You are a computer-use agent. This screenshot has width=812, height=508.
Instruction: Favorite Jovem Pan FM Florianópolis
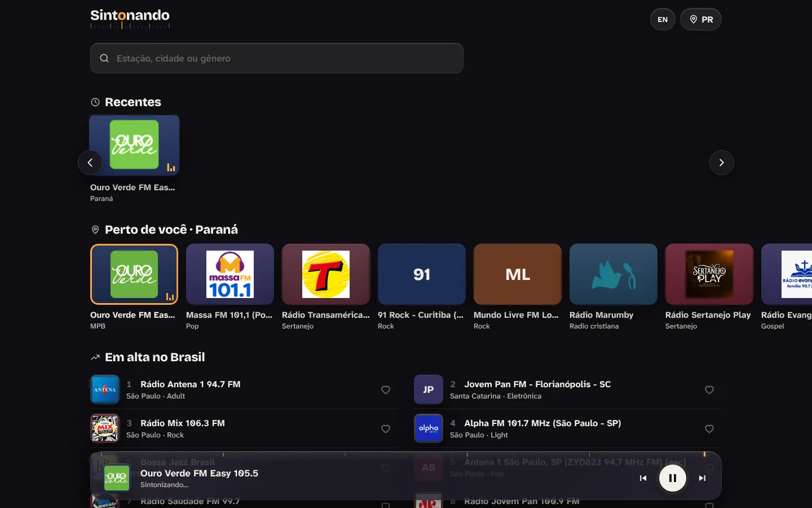pos(709,390)
